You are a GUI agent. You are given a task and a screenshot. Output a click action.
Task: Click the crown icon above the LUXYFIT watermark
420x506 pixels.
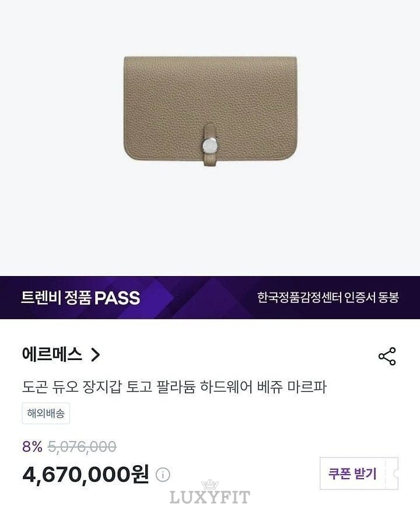(x=209, y=484)
